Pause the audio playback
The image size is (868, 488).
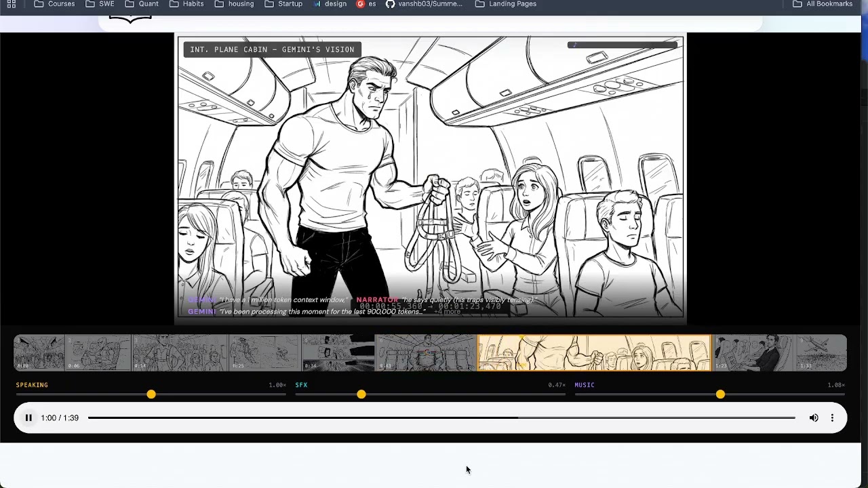pos(28,418)
